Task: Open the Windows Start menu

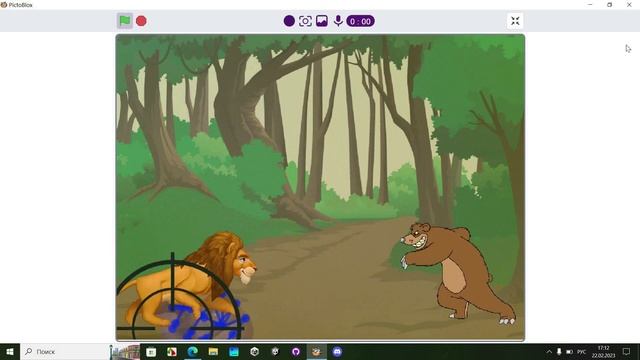Action: tap(10, 351)
